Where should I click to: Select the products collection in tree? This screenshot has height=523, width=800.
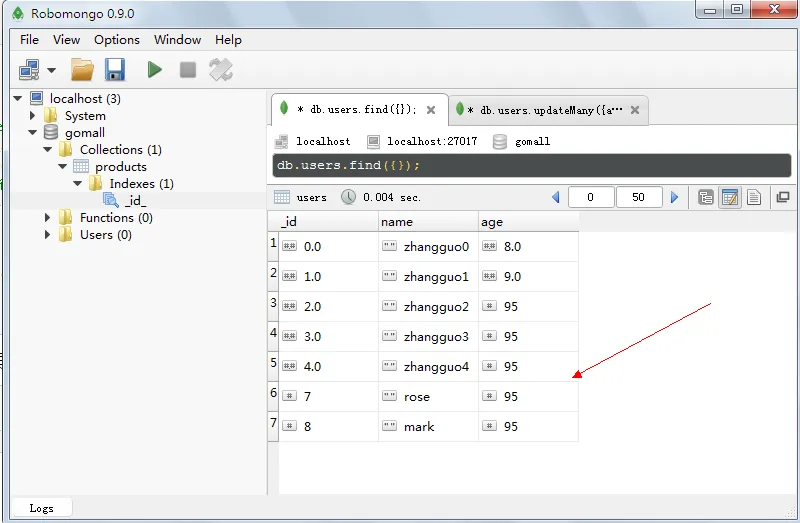pyautogui.click(x=120, y=166)
